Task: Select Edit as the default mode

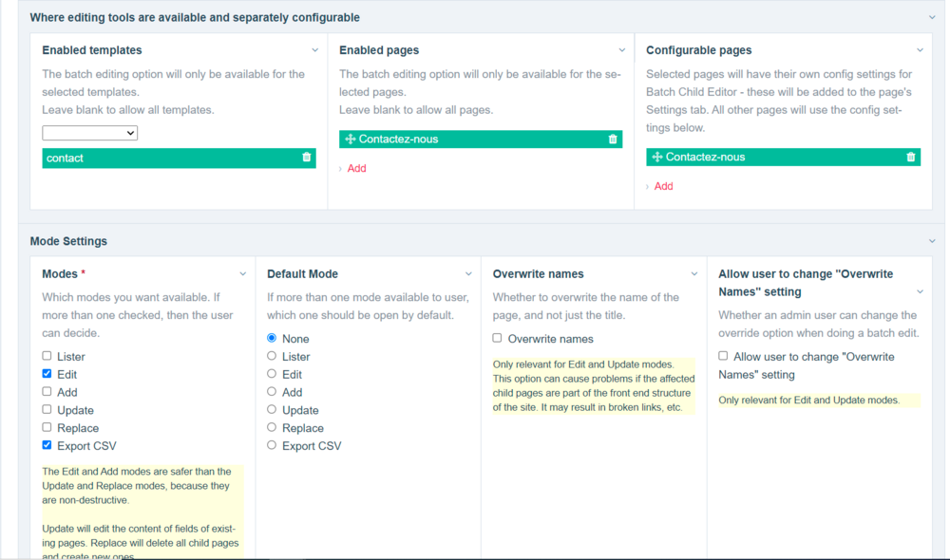Action: [273, 374]
